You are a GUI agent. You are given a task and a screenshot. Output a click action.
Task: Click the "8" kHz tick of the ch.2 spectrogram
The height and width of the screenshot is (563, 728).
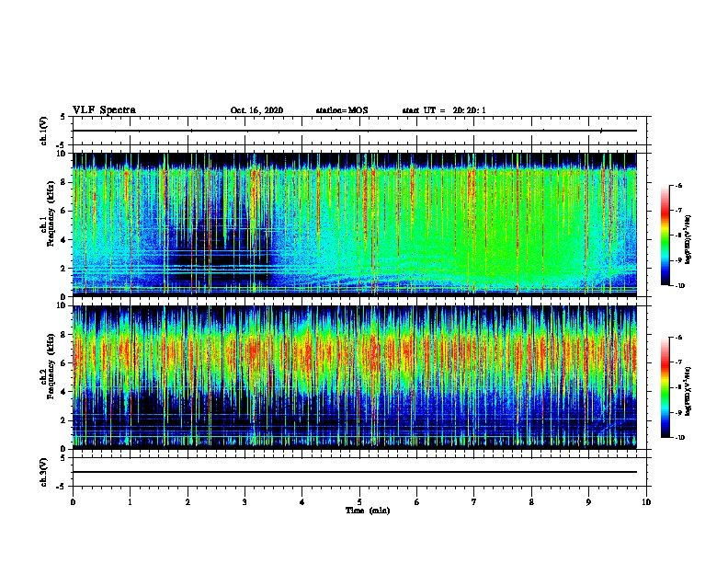click(63, 335)
